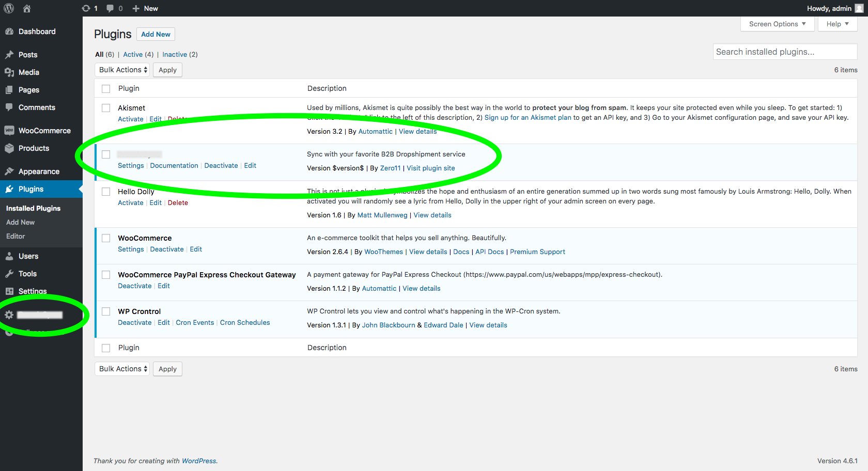Toggle select-all checkbox in table header

pos(106,89)
